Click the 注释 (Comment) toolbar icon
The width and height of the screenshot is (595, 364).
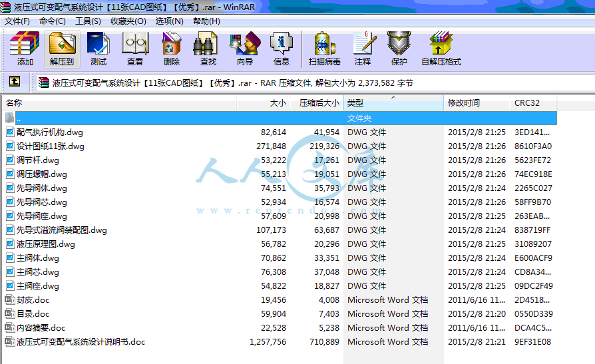364,43
